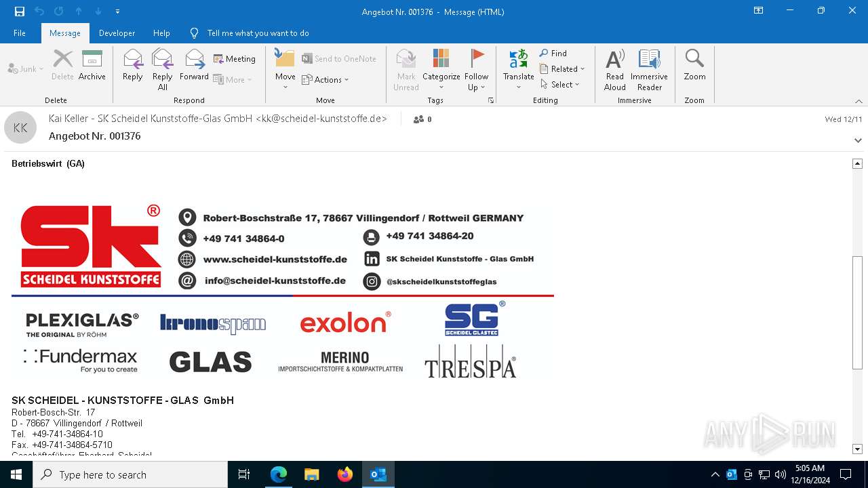Open the Follow Up flag menu
Image resolution: width=868 pixels, height=488 pixels.
(477, 70)
